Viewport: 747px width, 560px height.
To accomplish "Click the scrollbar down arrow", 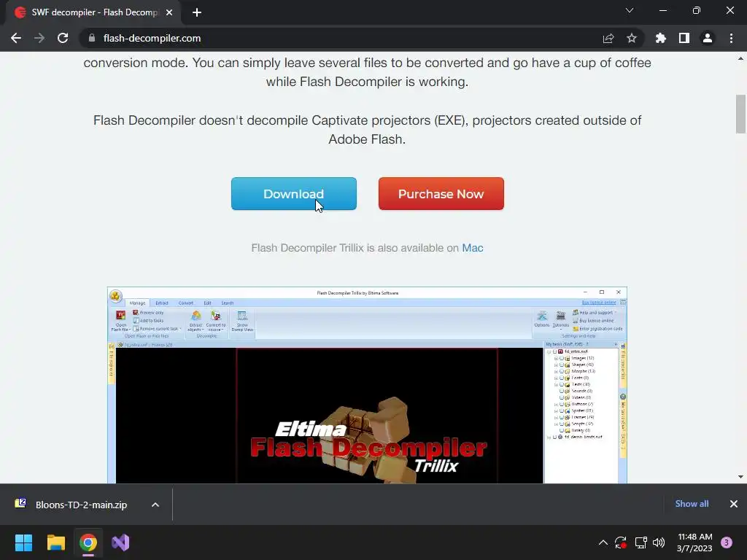I will pyautogui.click(x=740, y=477).
